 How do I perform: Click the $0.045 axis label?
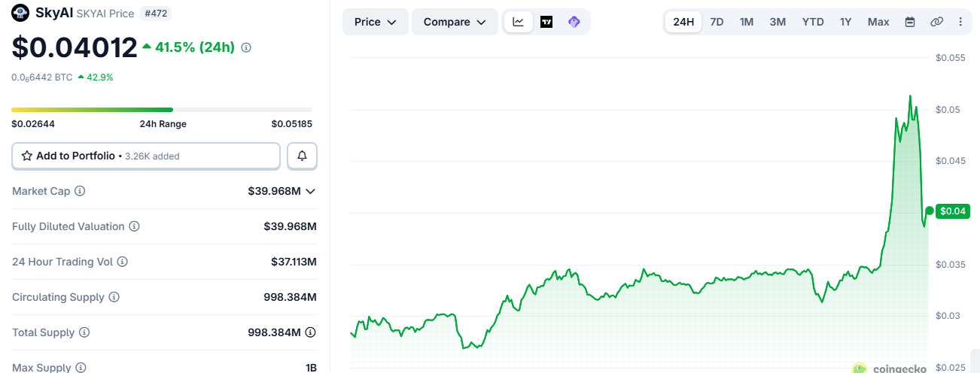pyautogui.click(x=950, y=161)
